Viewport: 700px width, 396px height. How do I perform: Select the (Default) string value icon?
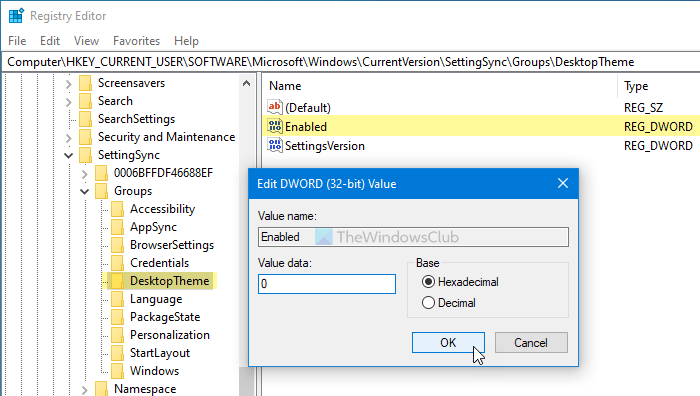275,107
